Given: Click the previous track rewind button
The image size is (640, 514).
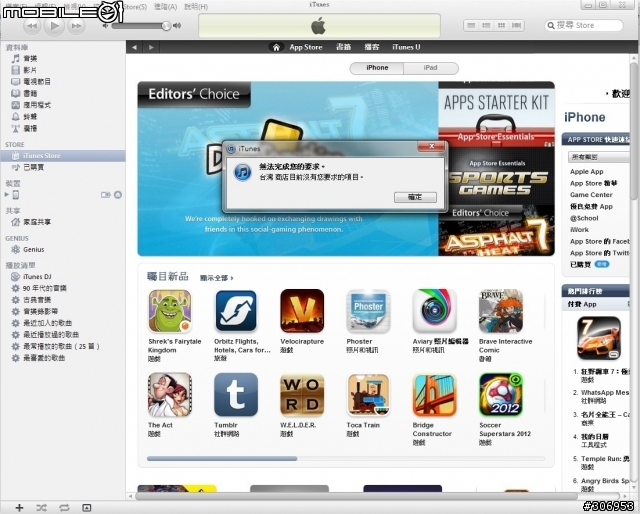Looking at the screenshot, I should point(32,26).
